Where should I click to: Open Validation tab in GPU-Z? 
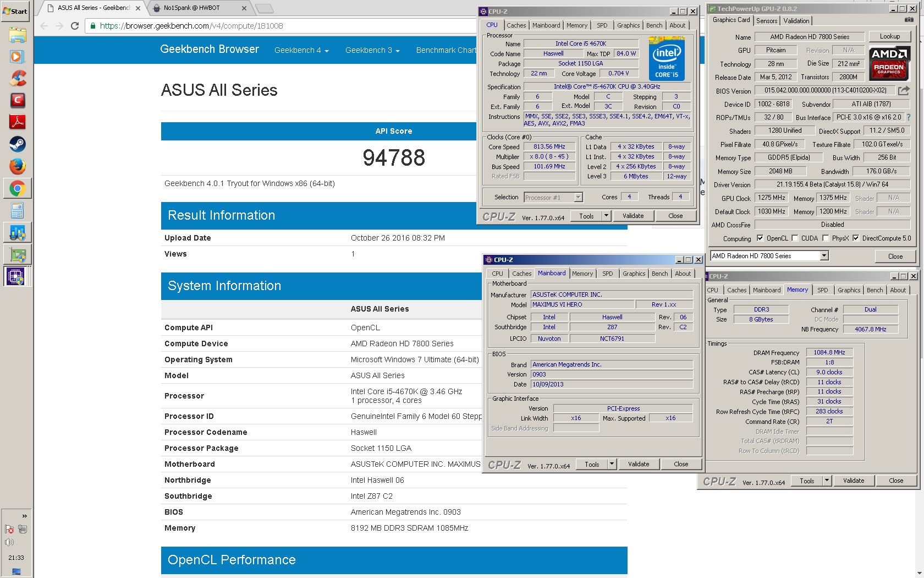796,21
